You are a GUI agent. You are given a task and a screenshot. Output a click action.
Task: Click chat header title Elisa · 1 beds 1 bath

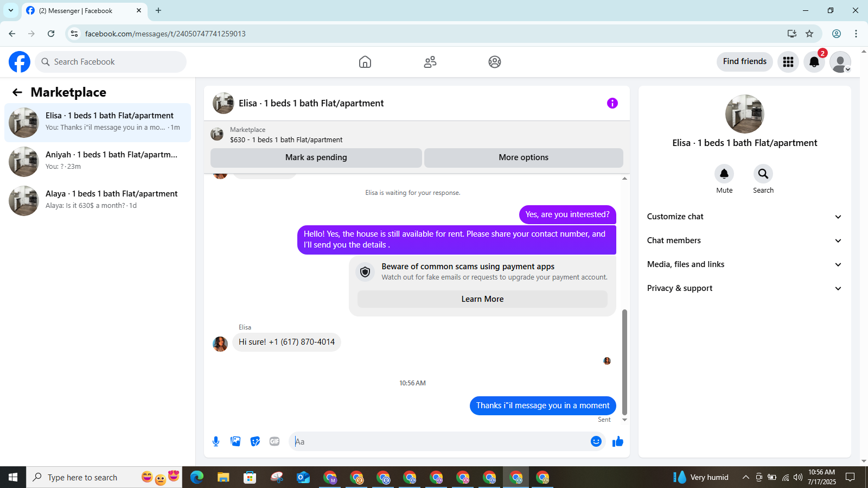click(x=311, y=103)
